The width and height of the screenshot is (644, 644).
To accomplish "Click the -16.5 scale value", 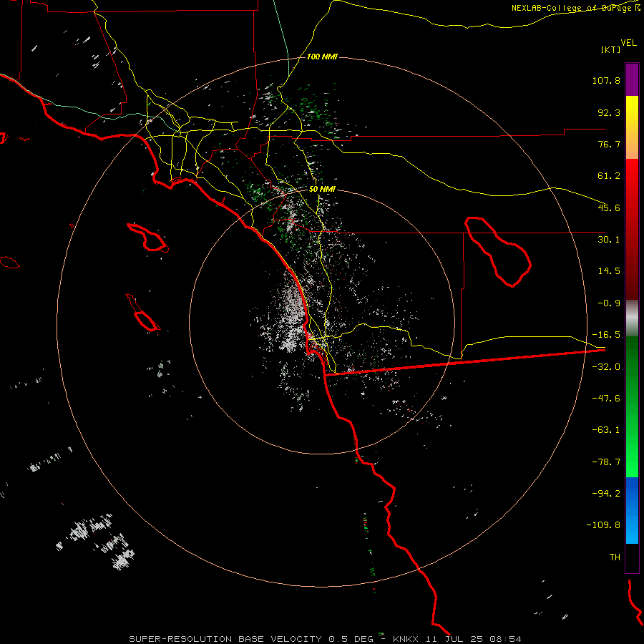I will (x=606, y=335).
